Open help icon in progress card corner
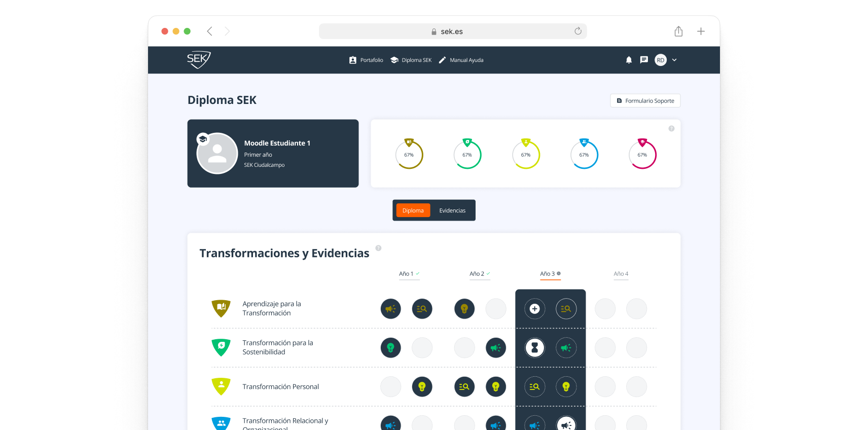 tap(671, 128)
